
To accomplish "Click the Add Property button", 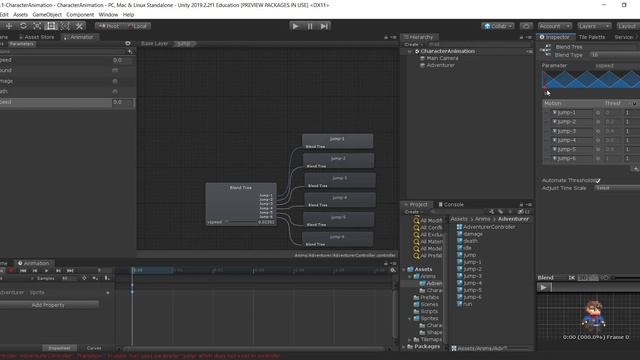I will coord(48,305).
